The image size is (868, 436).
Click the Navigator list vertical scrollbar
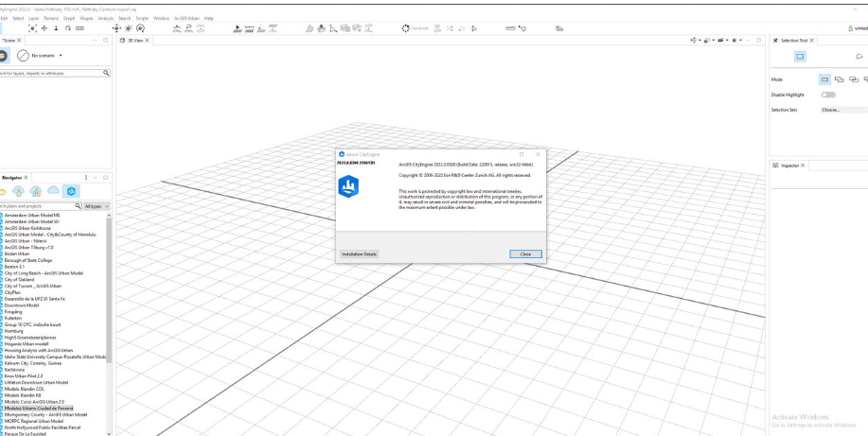tap(109, 290)
